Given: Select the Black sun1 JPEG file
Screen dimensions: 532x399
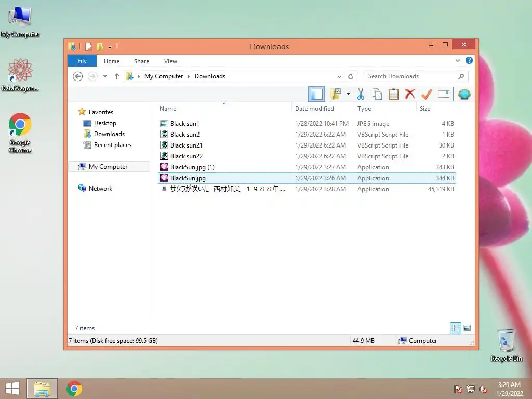Looking at the screenshot, I should (x=307, y=124).
